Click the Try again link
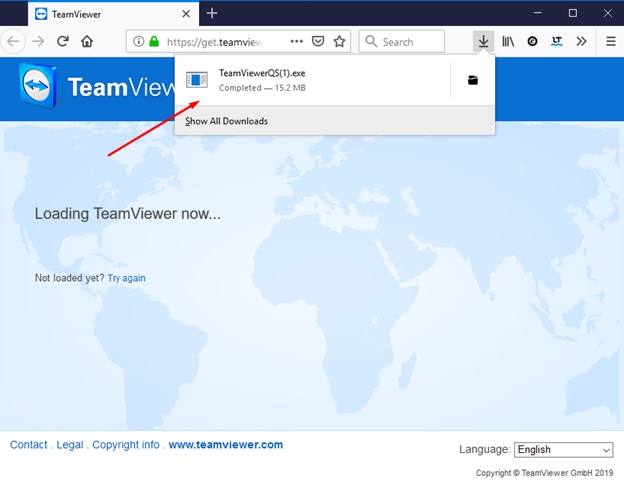Viewport: 624px width, 485px height. point(127,278)
